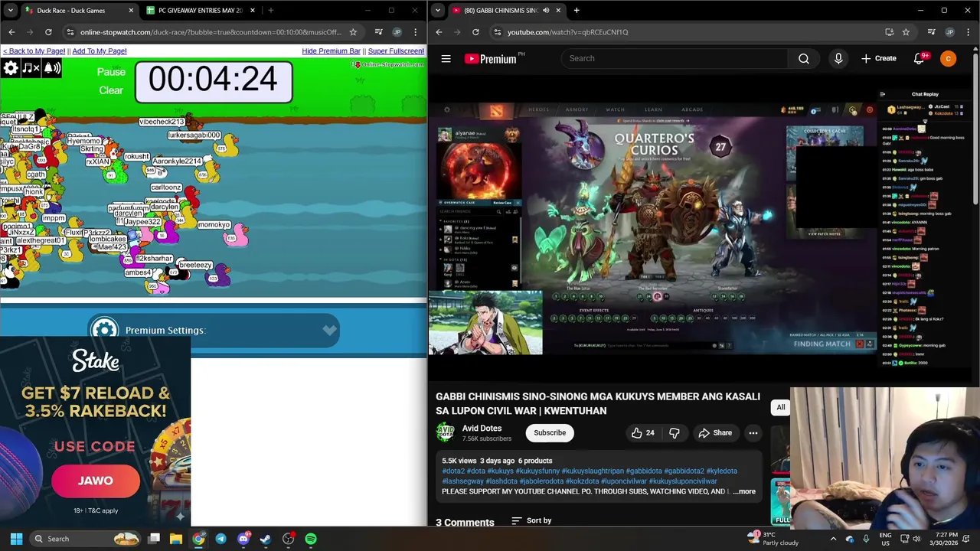
Task: Open left browser three-dot menu
Action: tap(416, 32)
